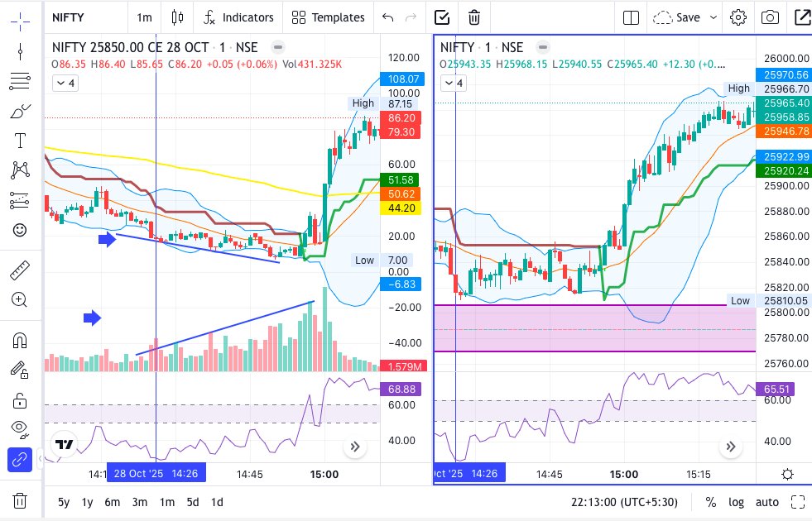Click right chart RSI value 65.51
The height and width of the screenshot is (521, 812).
coord(776,389)
